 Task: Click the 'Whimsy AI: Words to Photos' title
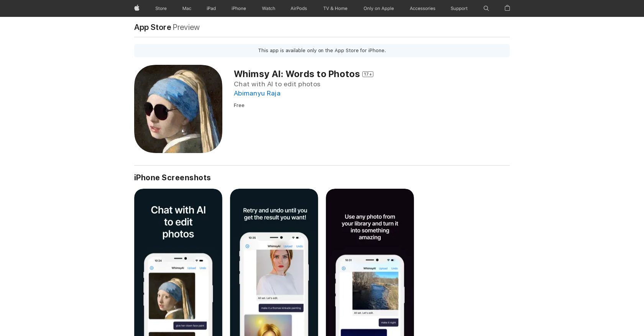(x=297, y=74)
